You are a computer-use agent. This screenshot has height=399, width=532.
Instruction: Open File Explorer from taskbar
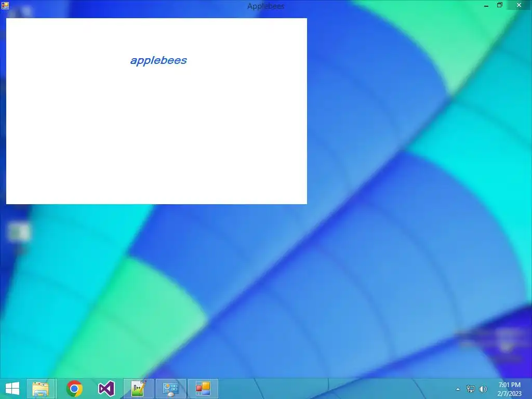[41, 389]
